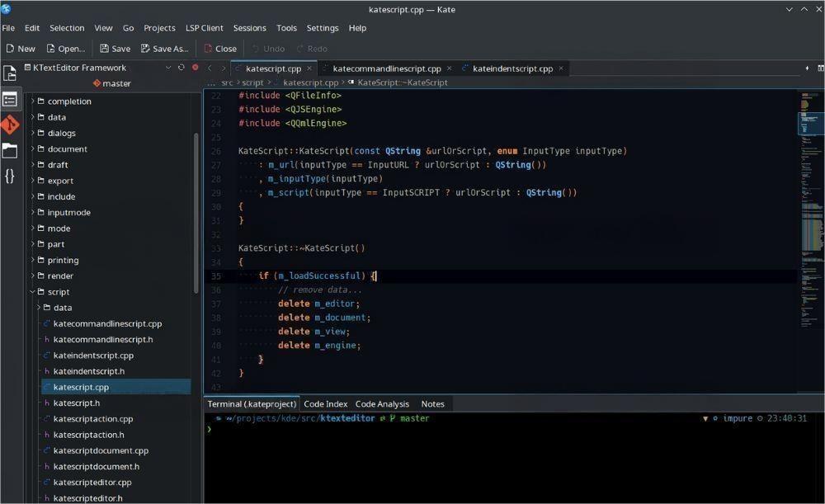Collapse the script folder
This screenshot has width=825, height=504.
point(33,292)
